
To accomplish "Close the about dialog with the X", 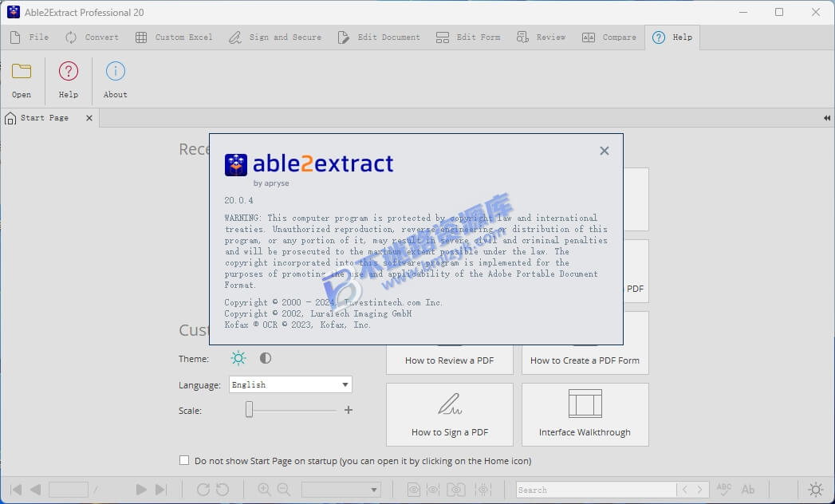I will coord(604,151).
